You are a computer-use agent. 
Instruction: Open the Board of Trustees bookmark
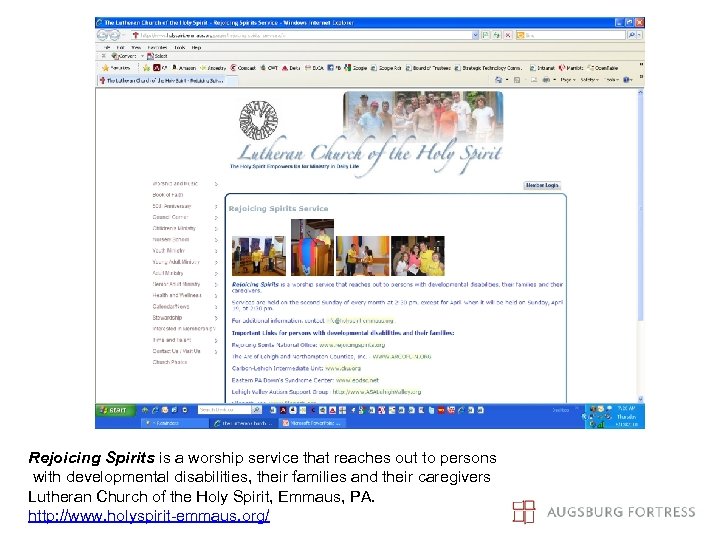428,68
